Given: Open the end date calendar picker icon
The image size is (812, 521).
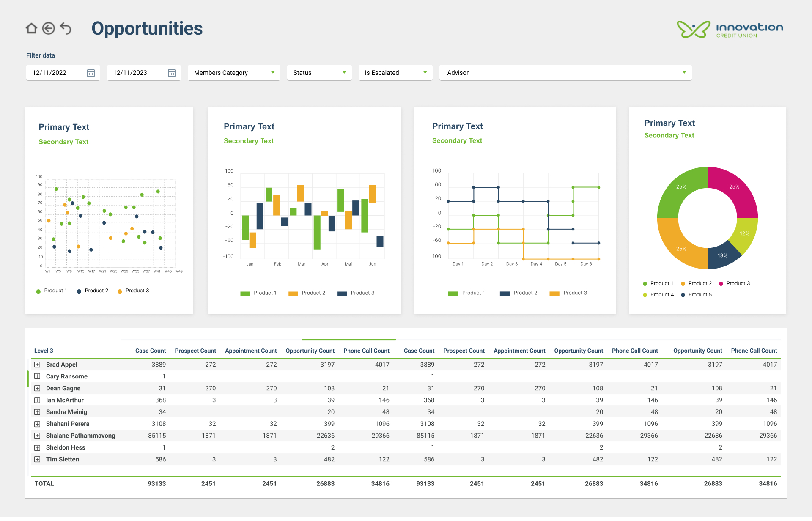Looking at the screenshot, I should pos(172,73).
